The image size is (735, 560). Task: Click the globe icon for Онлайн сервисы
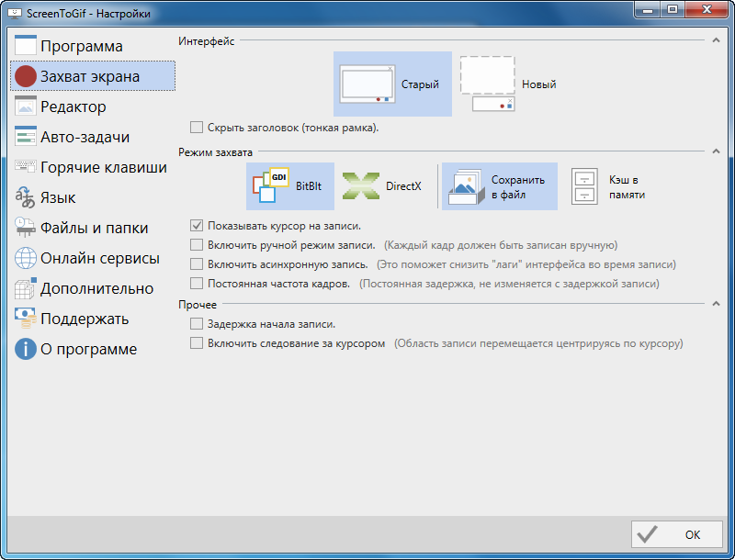tap(26, 258)
